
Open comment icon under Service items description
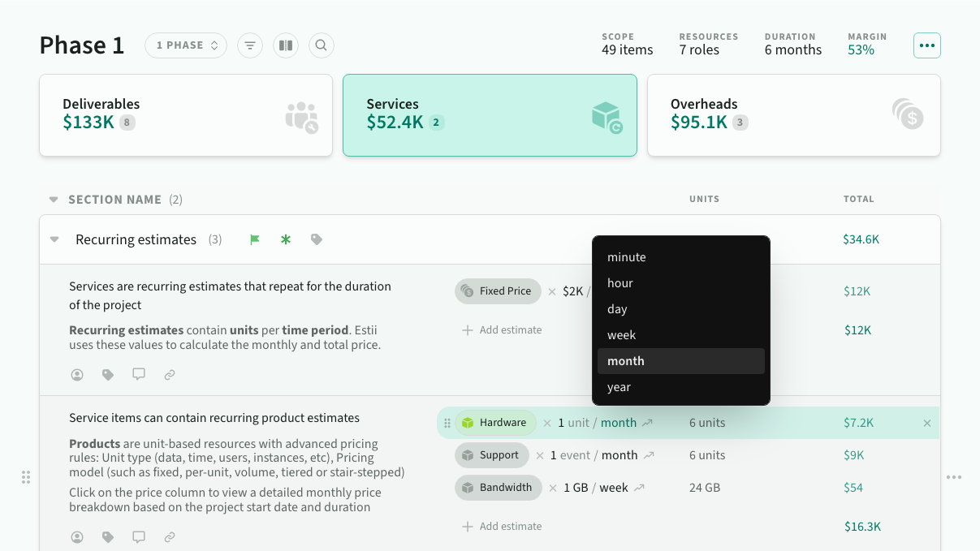139,537
